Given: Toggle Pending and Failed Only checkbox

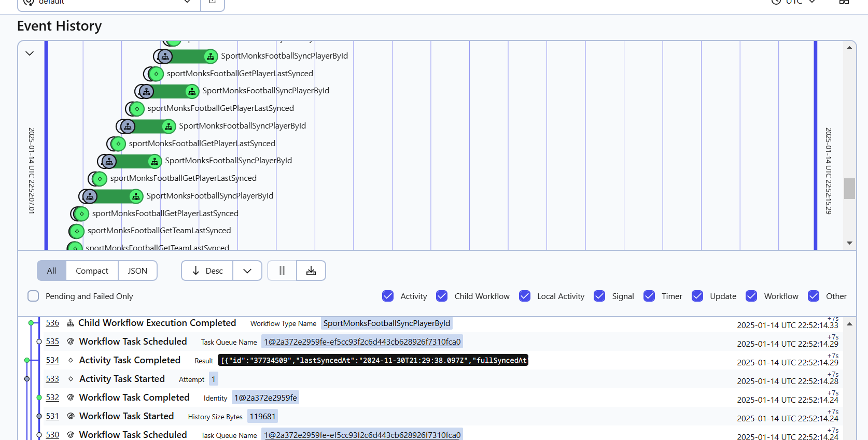Looking at the screenshot, I should pos(33,296).
